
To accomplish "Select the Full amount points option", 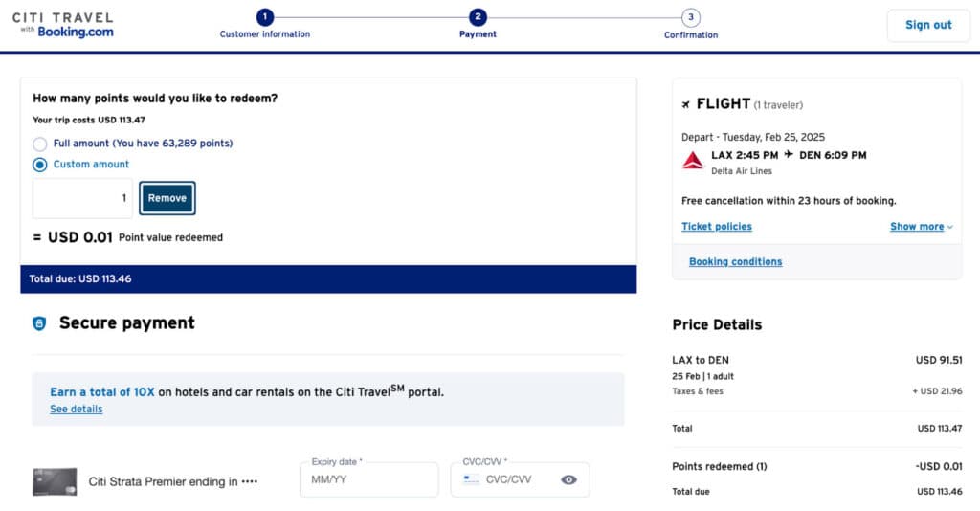I will click(x=40, y=144).
